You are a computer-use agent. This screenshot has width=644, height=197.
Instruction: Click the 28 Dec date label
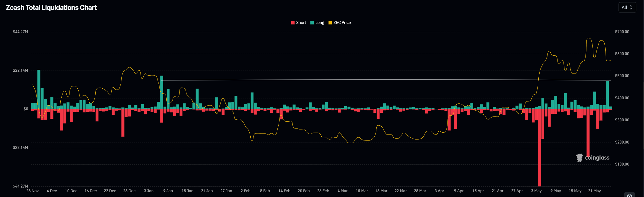coord(129,191)
